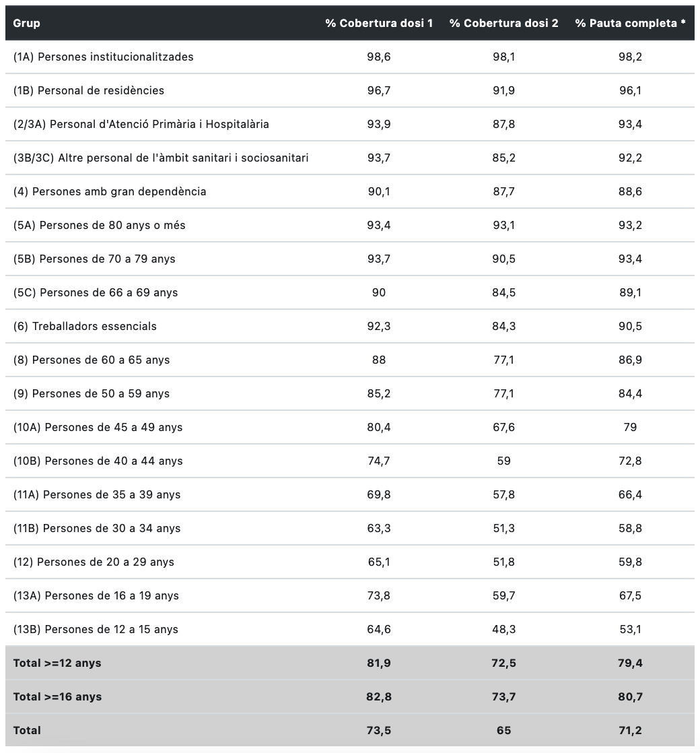This screenshot has height=753, width=700.
Task: Select the final Total row's 71,2 value
Action: pyautogui.click(x=630, y=731)
